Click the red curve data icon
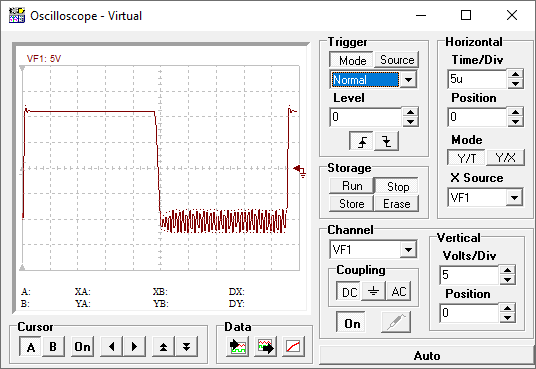 tap(293, 347)
